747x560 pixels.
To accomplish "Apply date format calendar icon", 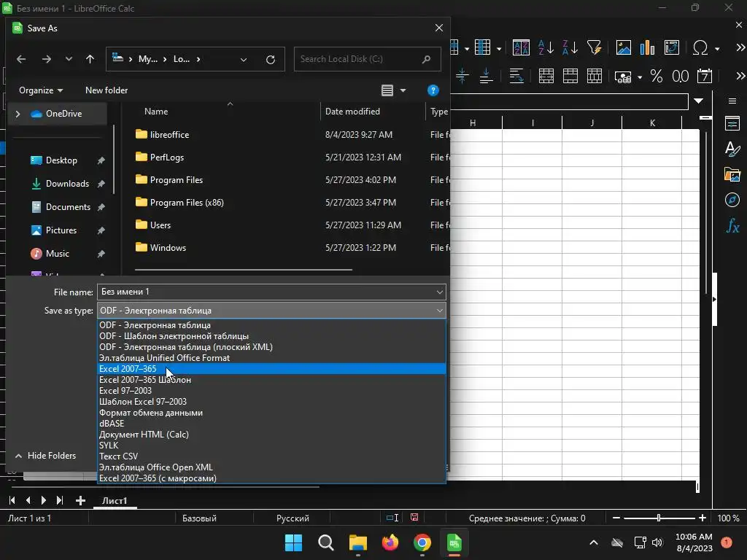I will pyautogui.click(x=704, y=76).
